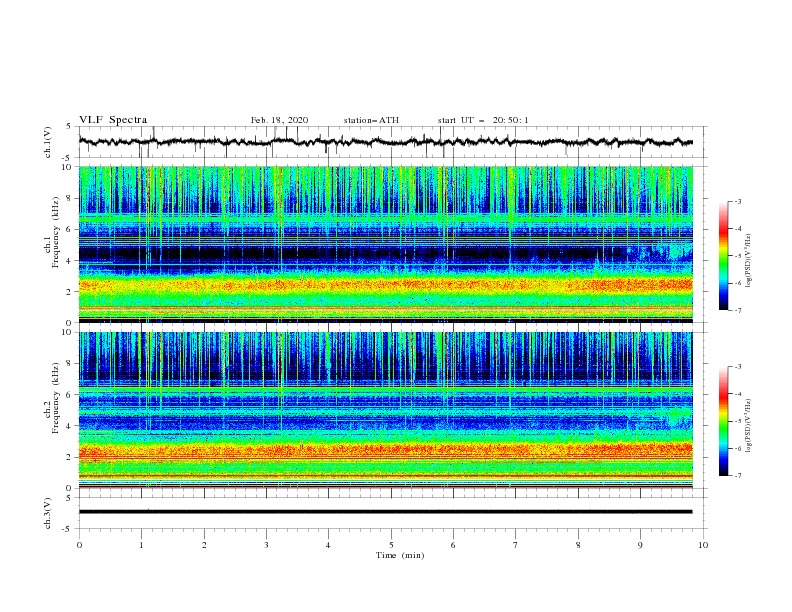This screenshot has width=792, height=612.
Task: Click the "-7" label on ch.1 colorbar
Action: (738, 310)
